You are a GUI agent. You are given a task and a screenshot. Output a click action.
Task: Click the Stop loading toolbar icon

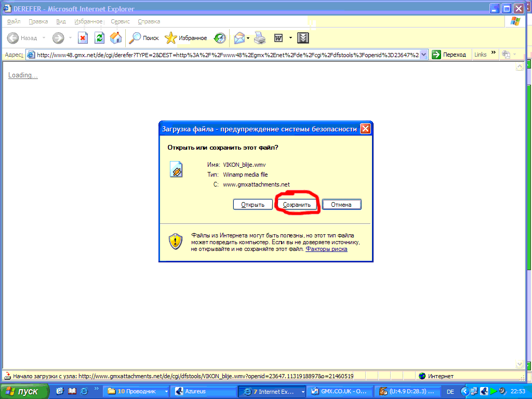pyautogui.click(x=83, y=38)
